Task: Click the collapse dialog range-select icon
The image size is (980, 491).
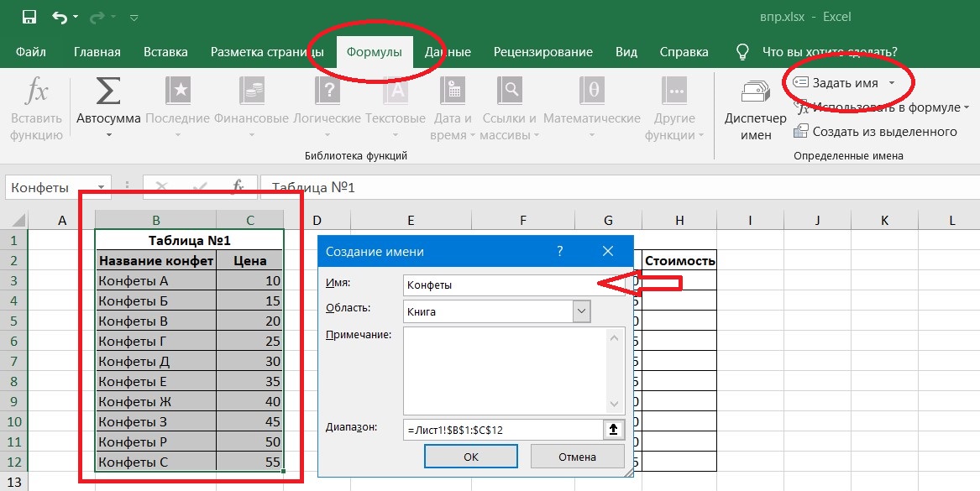Action: tap(614, 430)
